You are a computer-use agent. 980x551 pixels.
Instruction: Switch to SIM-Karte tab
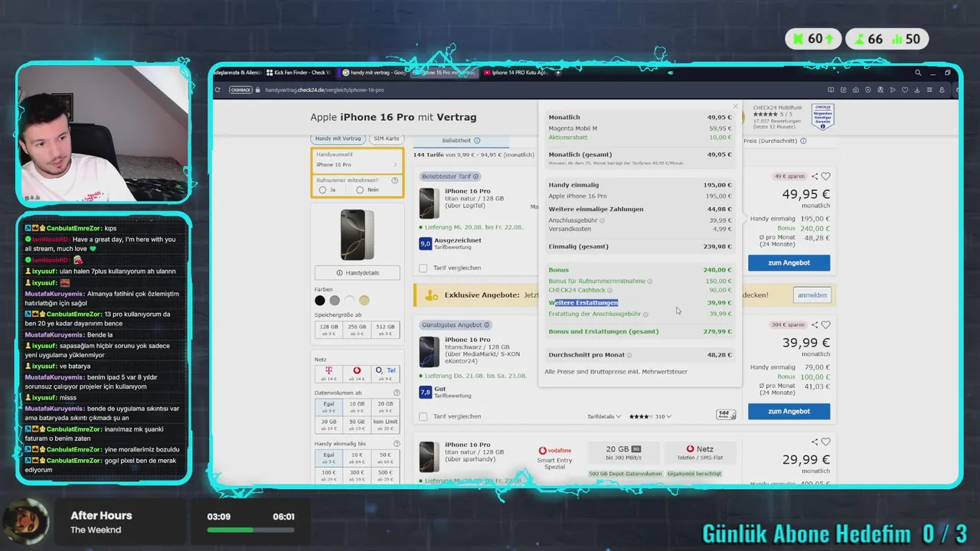386,139
